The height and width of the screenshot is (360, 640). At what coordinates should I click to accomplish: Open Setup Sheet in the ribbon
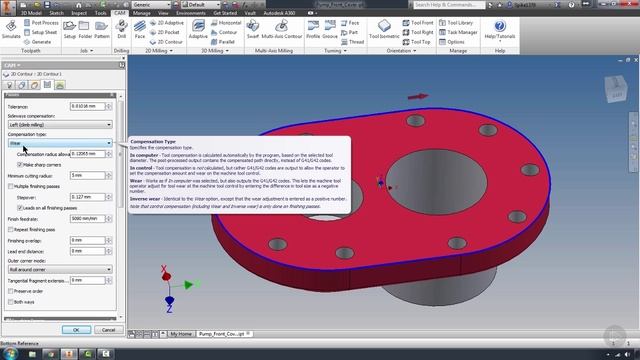tap(40, 32)
